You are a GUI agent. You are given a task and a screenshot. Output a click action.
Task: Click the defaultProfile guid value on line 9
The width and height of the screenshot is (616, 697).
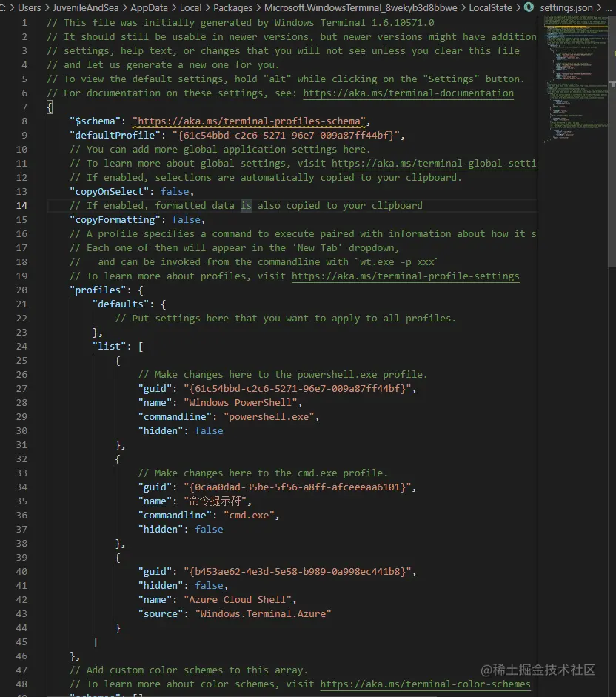point(285,135)
